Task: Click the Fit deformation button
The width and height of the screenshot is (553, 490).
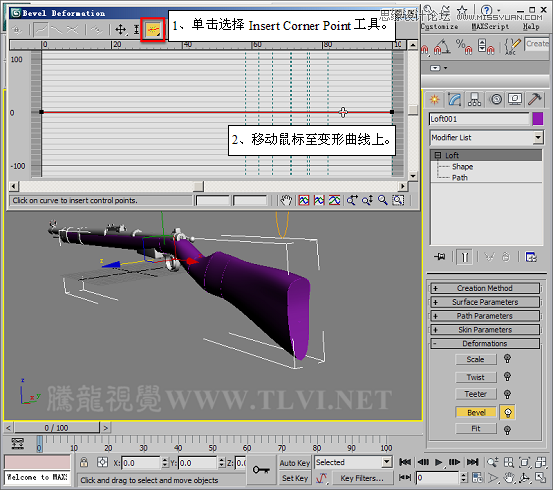Action: coord(475,428)
